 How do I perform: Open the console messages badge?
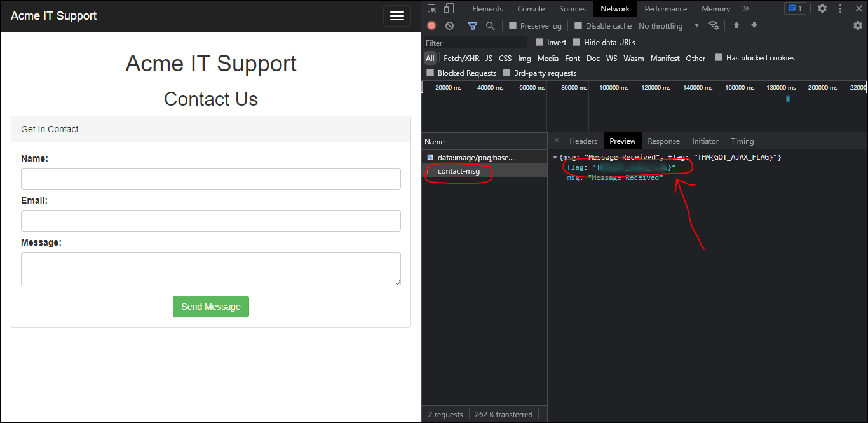pos(795,8)
